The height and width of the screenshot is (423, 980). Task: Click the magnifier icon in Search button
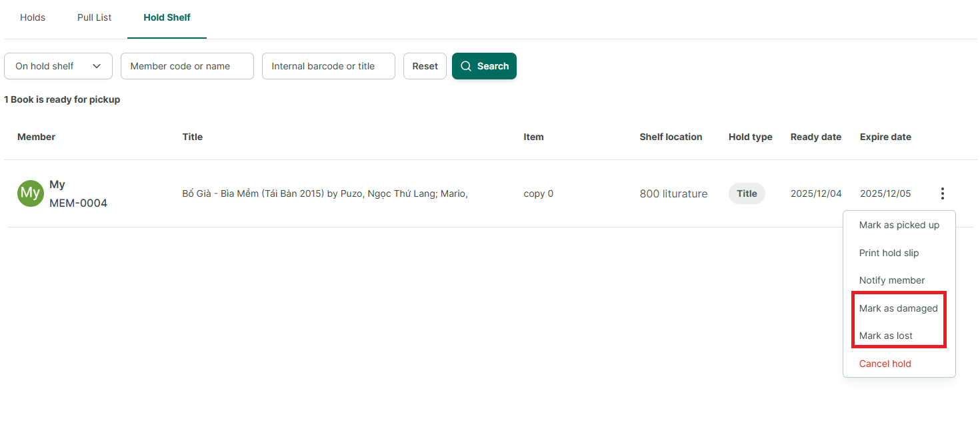coord(466,66)
